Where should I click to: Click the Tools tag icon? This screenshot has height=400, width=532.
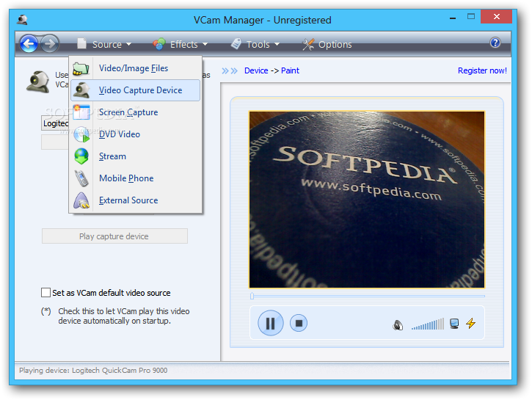[236, 44]
